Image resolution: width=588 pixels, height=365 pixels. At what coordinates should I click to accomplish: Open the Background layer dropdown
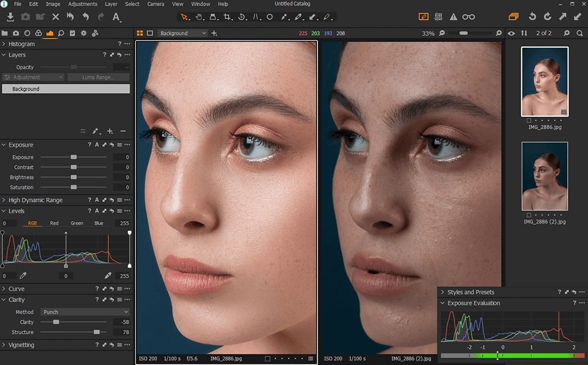[x=181, y=33]
